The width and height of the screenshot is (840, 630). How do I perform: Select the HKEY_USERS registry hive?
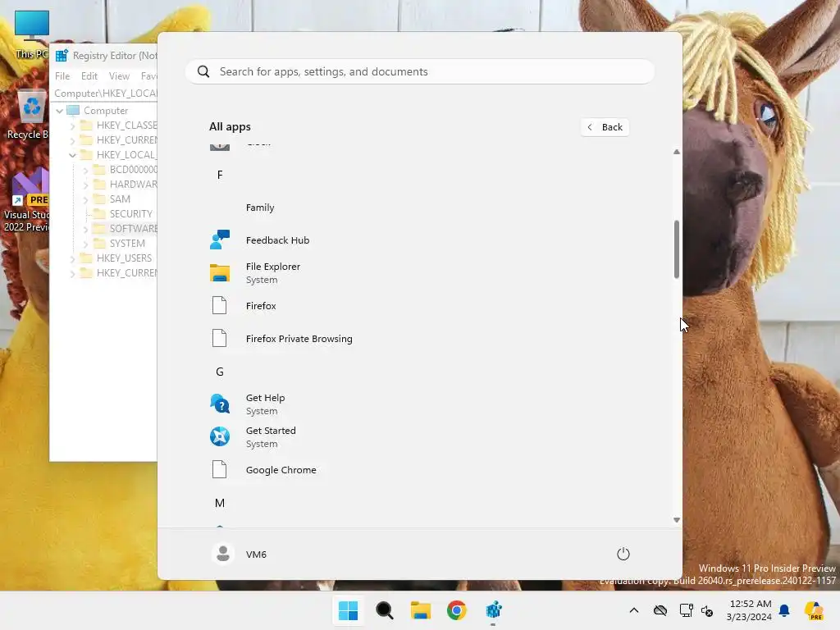[124, 258]
